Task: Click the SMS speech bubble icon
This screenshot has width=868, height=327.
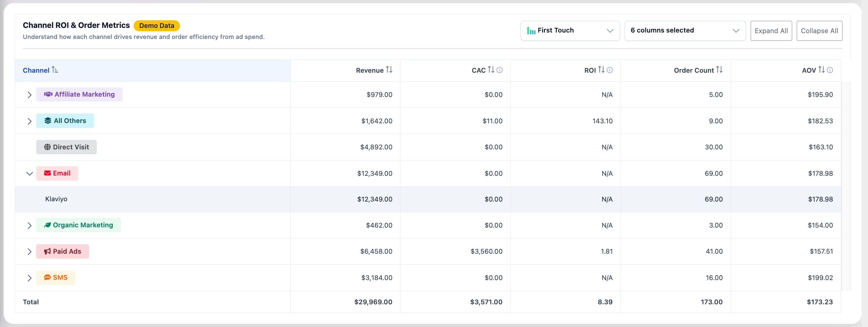Action: [x=48, y=277]
